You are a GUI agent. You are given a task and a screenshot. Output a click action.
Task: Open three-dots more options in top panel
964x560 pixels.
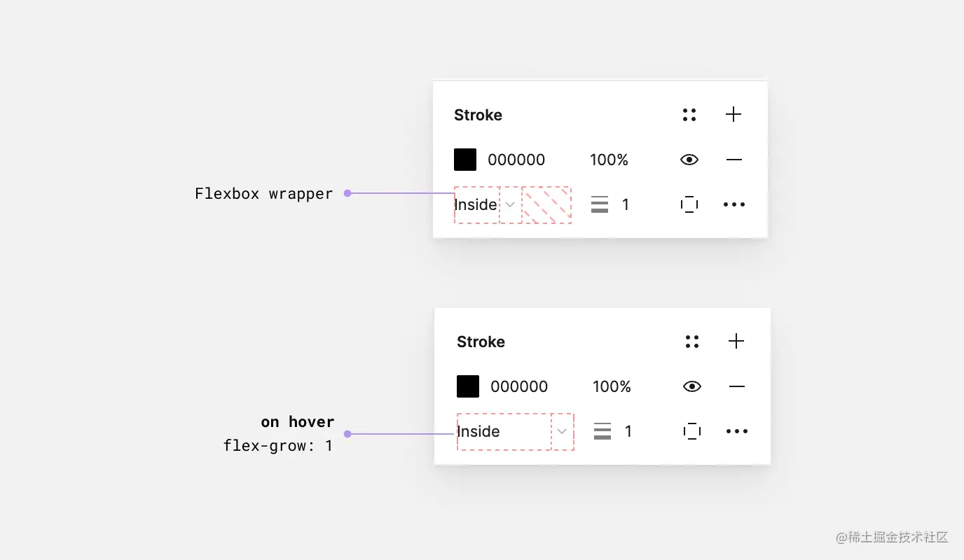(734, 204)
